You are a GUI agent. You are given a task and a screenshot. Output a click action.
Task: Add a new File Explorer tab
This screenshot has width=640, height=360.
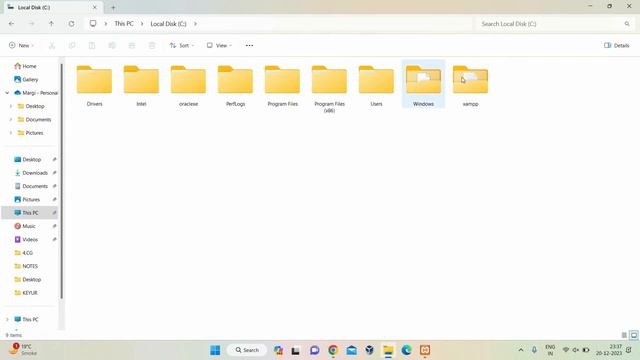[x=113, y=7]
